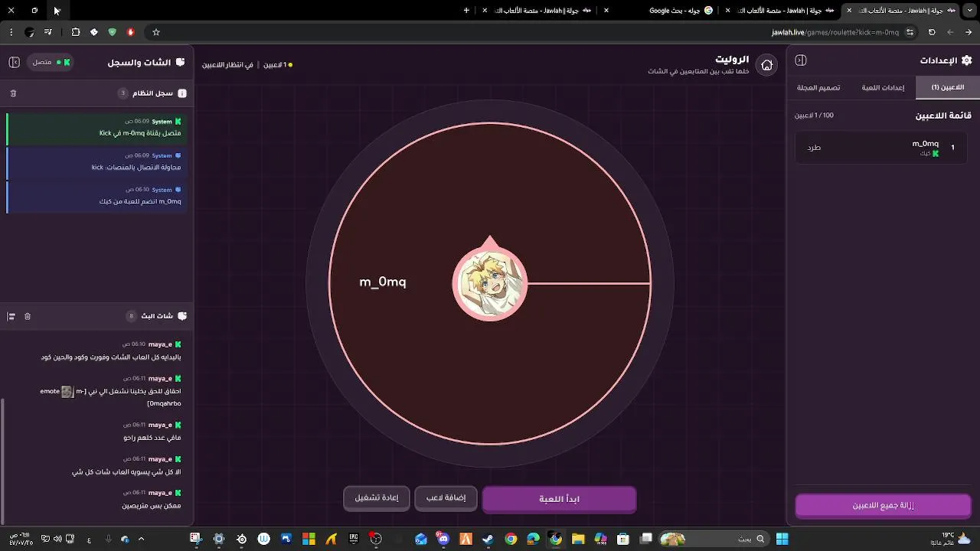The image size is (980, 551).
Task: Open the browser extensions puzzle icon
Action: point(76,32)
